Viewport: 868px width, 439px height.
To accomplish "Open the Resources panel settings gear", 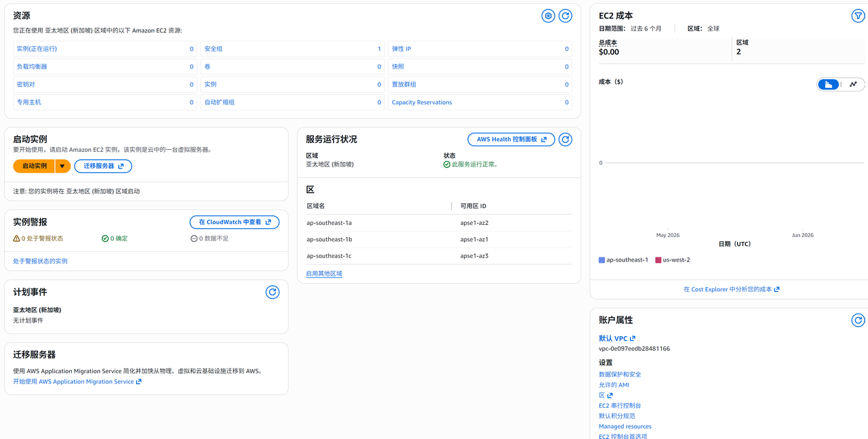I will [548, 16].
